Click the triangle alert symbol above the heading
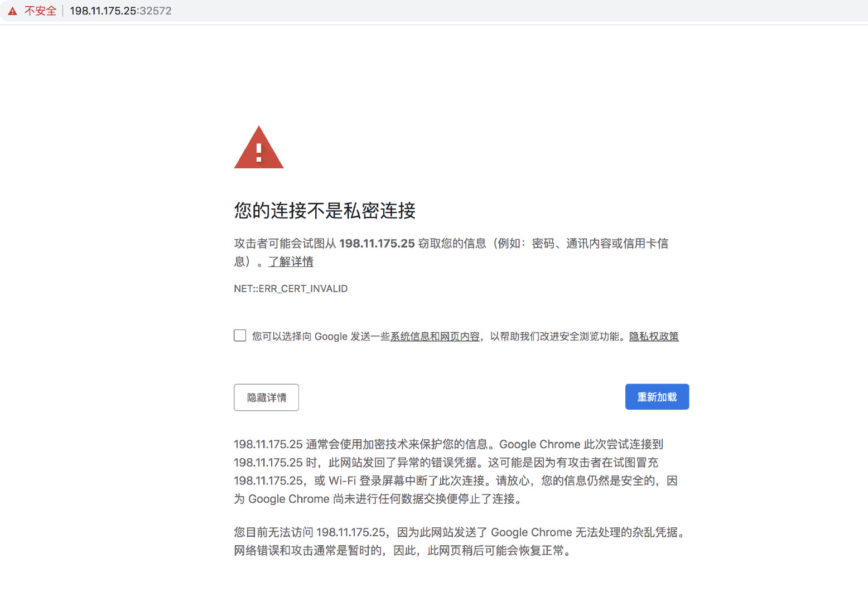The width and height of the screenshot is (868, 602). pyautogui.click(x=258, y=148)
